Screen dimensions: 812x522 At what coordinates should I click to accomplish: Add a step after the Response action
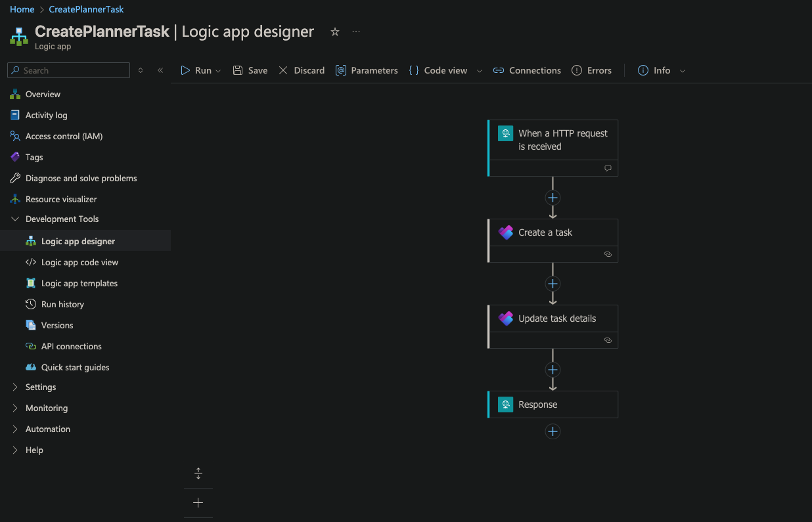tap(553, 431)
